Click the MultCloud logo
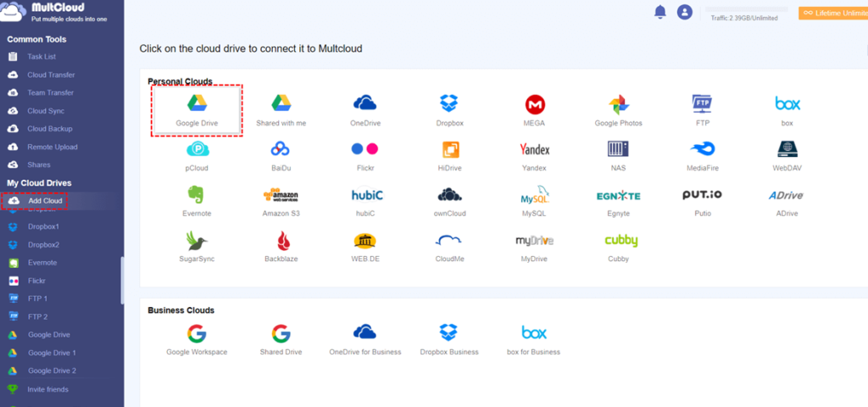This screenshot has height=407, width=868. coord(55,12)
